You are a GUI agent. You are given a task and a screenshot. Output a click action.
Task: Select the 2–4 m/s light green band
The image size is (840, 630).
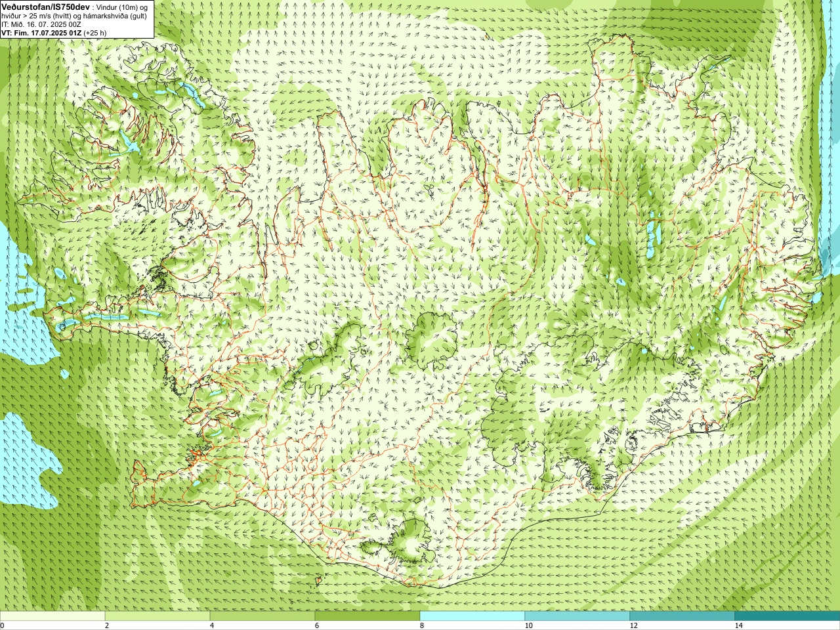[x=157, y=616]
